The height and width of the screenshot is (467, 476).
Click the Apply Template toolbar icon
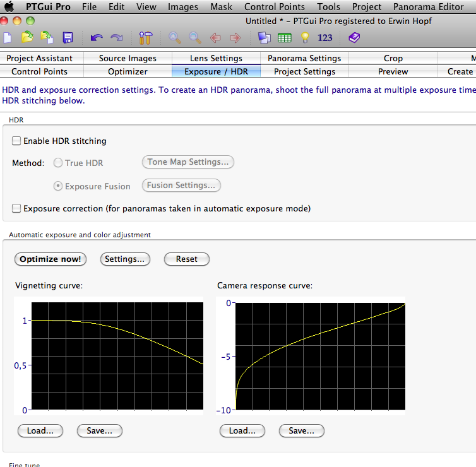point(47,38)
